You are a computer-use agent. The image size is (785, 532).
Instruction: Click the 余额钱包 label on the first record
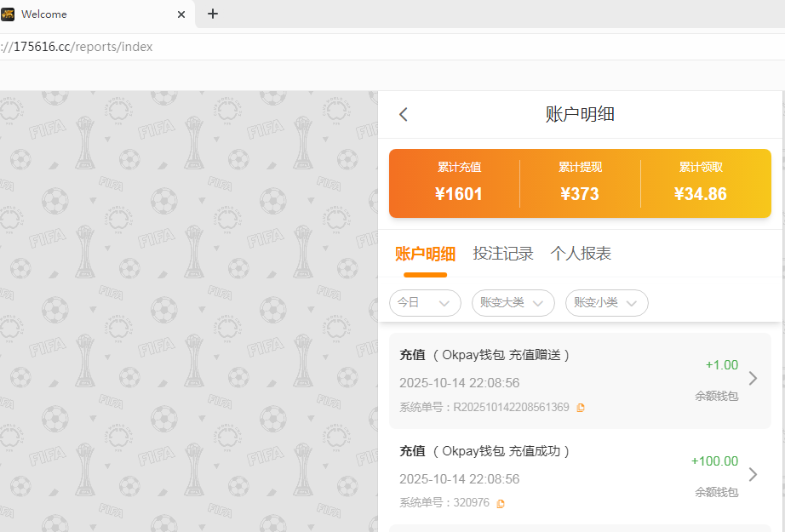coord(716,395)
